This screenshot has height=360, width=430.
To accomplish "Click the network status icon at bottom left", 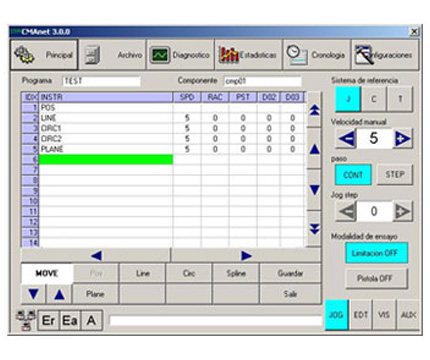I will [x=26, y=320].
